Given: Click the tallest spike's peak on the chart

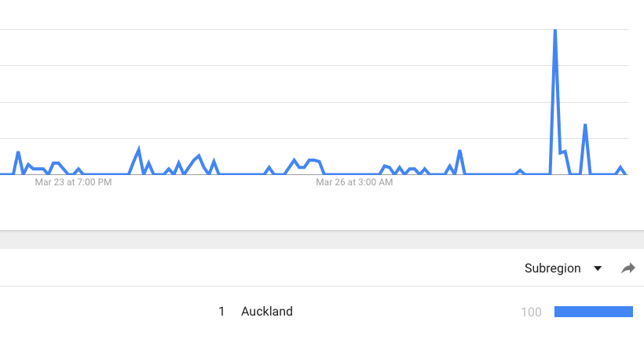Looking at the screenshot, I should 555,31.
